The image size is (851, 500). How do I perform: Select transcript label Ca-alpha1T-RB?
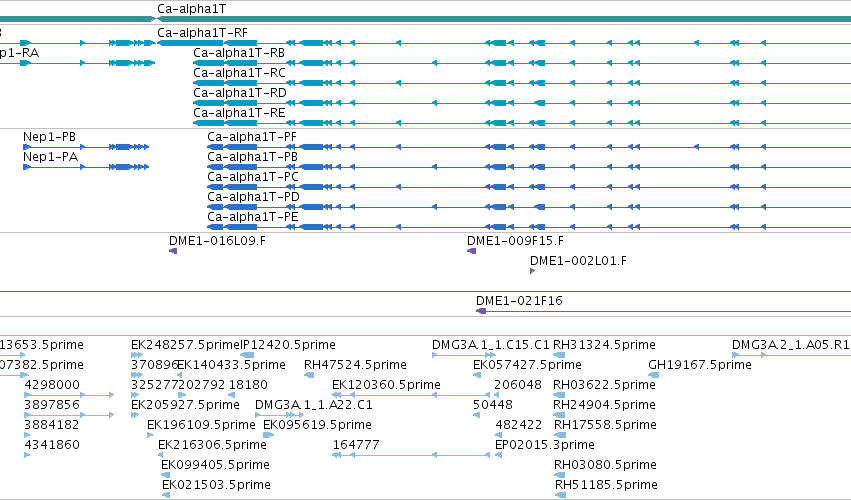239,53
